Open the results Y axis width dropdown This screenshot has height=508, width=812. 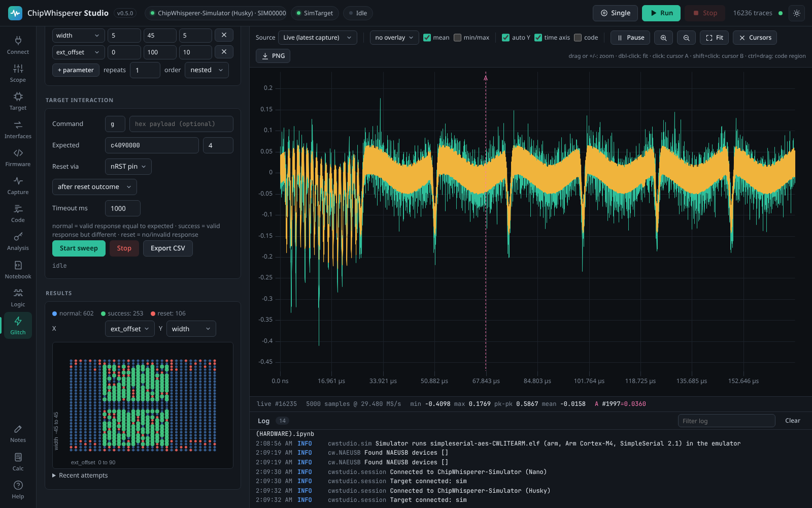point(191,329)
